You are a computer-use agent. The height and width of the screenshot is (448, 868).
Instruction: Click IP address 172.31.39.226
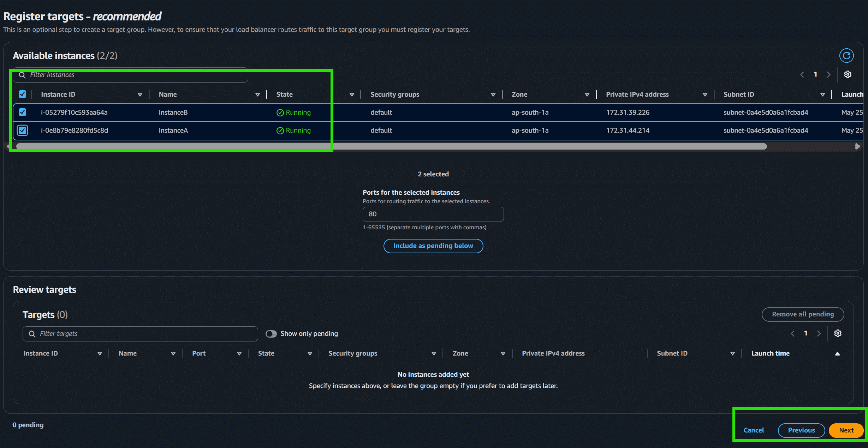point(628,113)
